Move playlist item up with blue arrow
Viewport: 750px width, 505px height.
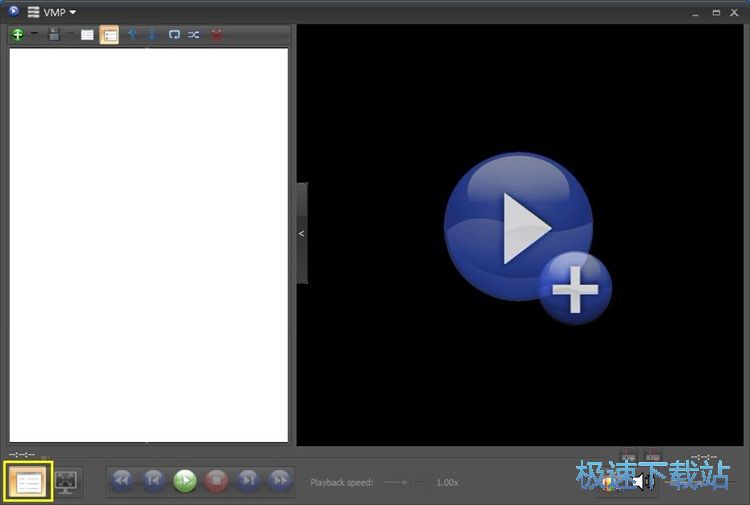point(133,34)
